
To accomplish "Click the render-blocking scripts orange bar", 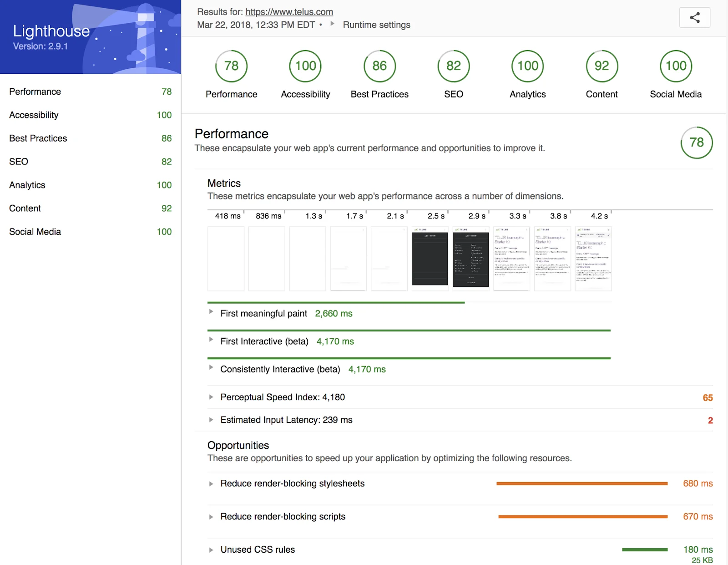I will [583, 517].
